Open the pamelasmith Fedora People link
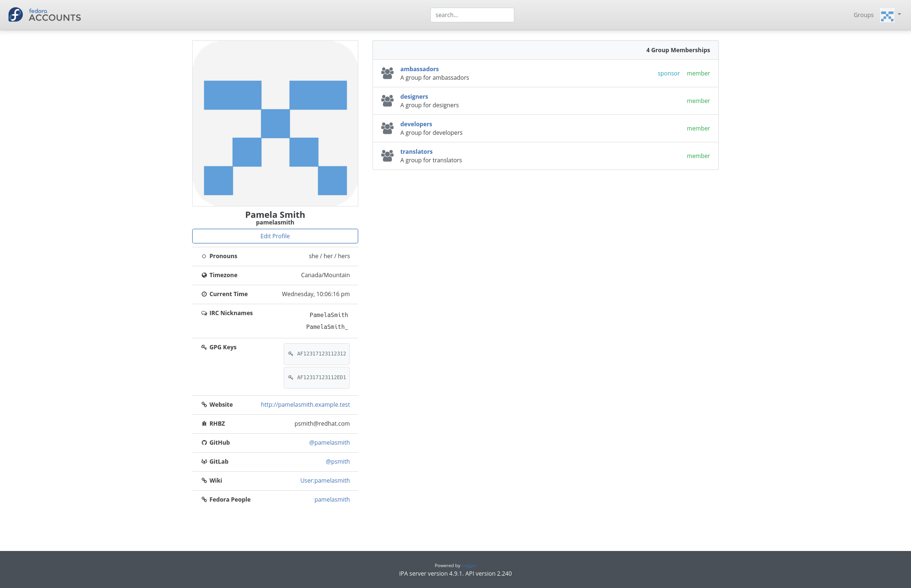This screenshot has height=588, width=911. (x=332, y=500)
